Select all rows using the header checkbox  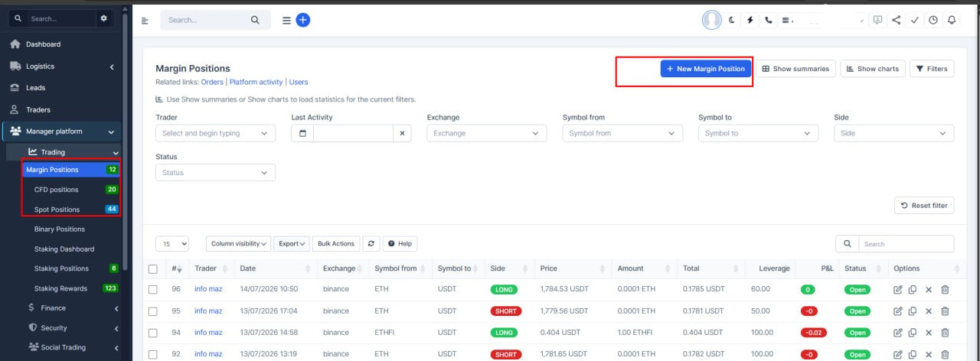[153, 268]
